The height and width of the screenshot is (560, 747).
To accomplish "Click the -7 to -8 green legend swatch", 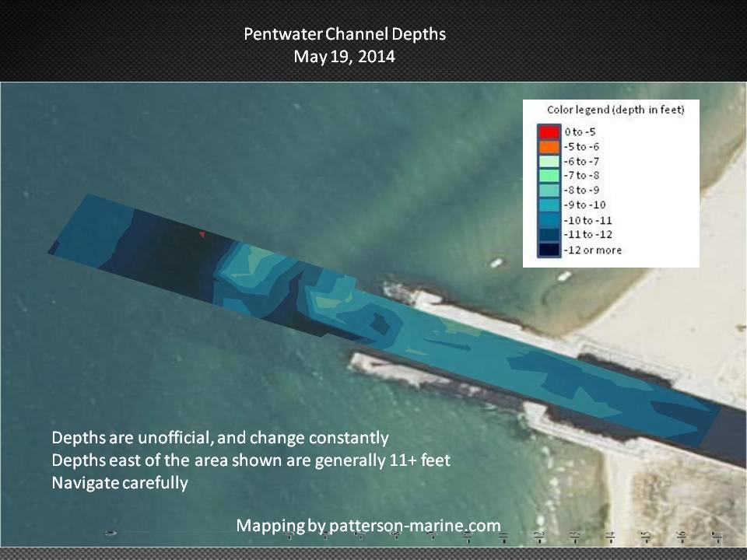I will click(547, 176).
